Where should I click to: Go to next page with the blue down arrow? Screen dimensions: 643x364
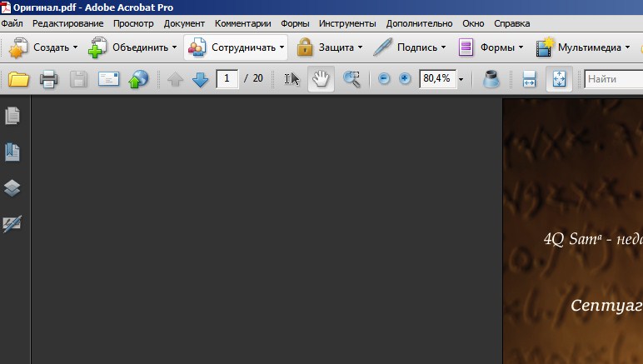point(200,79)
